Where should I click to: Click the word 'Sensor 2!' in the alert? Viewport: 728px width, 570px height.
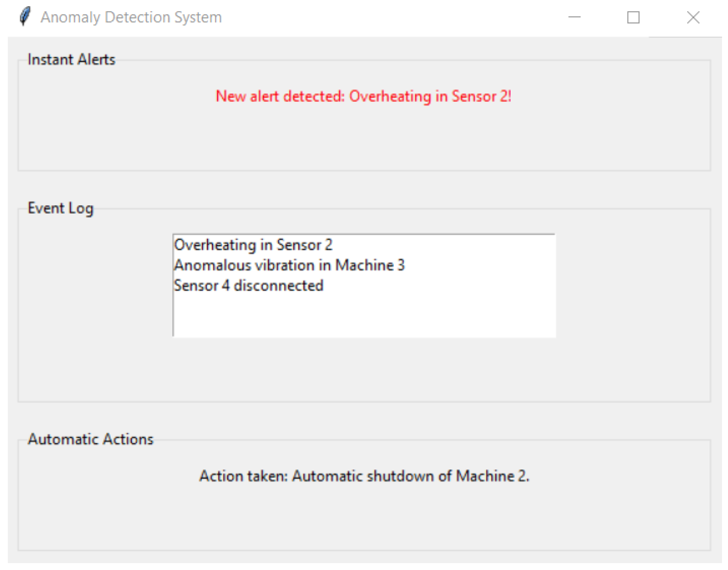481,96
